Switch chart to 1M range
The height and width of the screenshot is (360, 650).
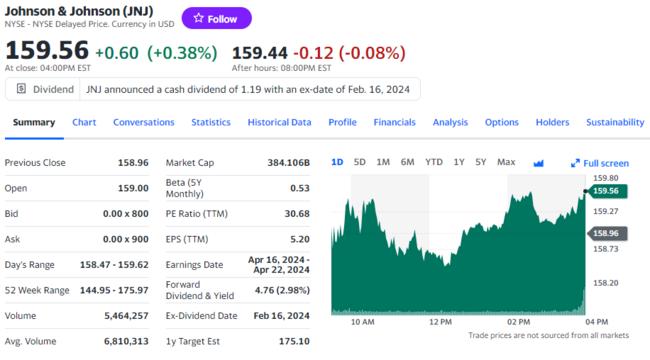(x=383, y=162)
